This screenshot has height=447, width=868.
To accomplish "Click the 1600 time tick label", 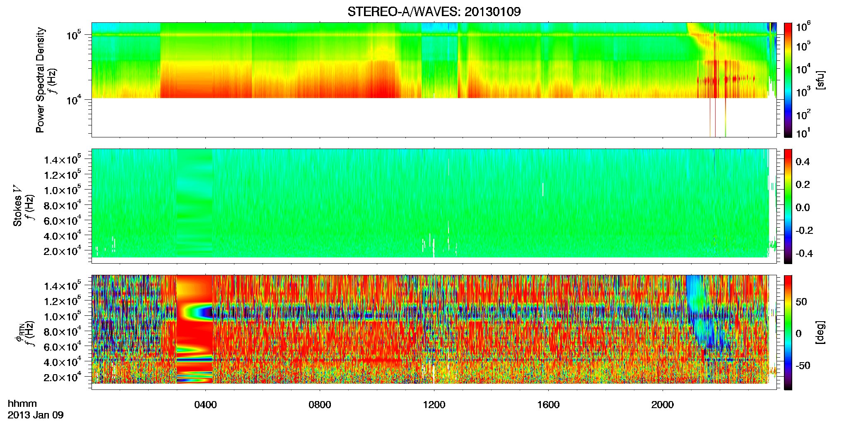I will click(x=548, y=405).
